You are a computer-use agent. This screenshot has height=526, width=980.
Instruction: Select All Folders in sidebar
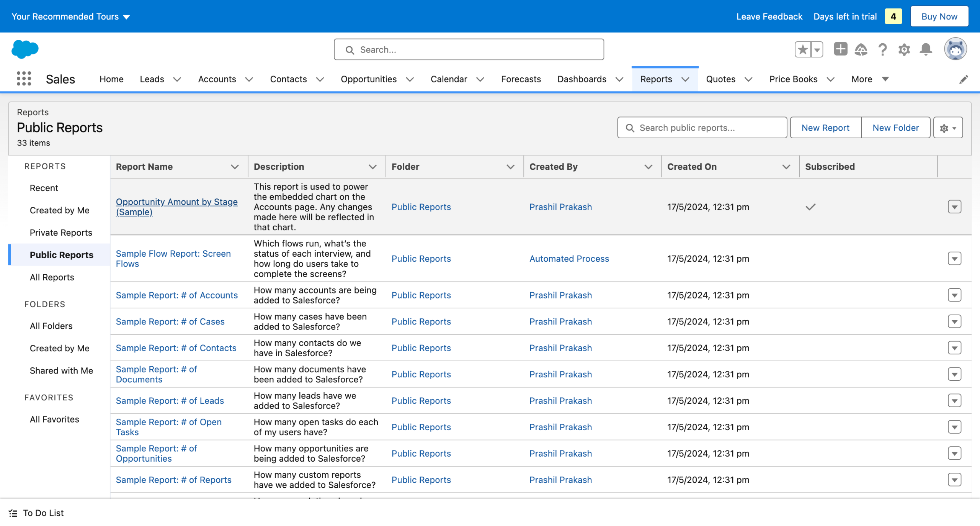point(51,326)
